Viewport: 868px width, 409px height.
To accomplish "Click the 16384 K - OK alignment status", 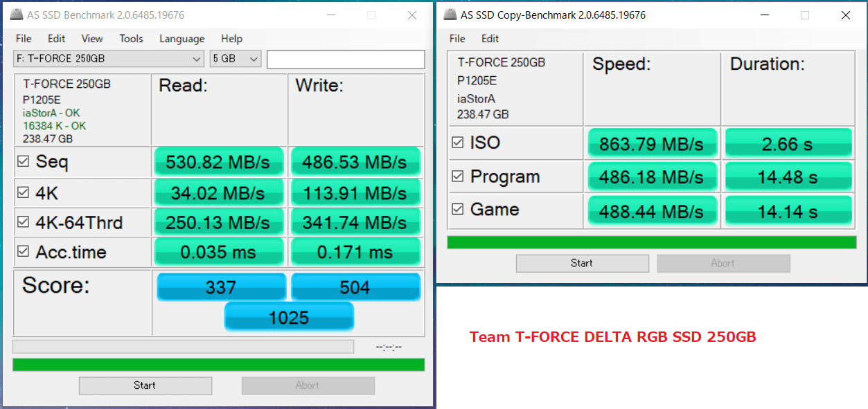I will [55, 125].
